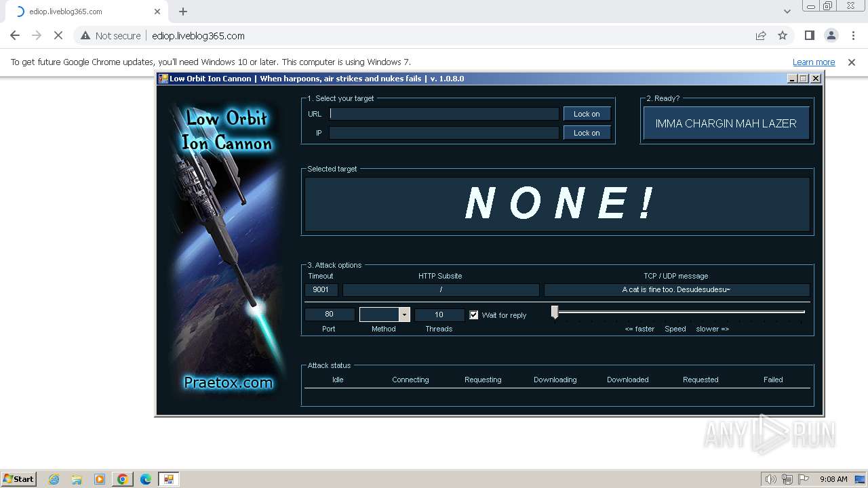Minimize the Low Orbit Ion Cannon window
Image resolution: width=868 pixels, height=488 pixels.
[792, 79]
